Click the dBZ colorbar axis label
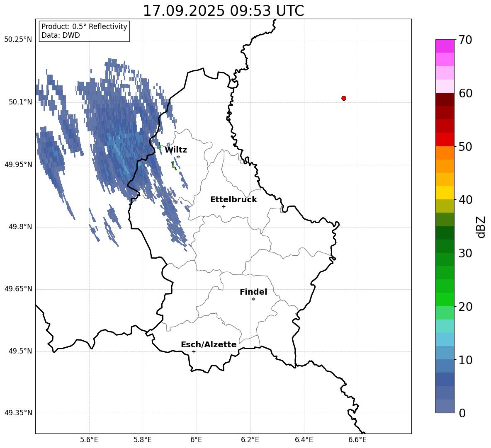Image resolution: width=491 pixels, height=448 pixels. point(481,227)
